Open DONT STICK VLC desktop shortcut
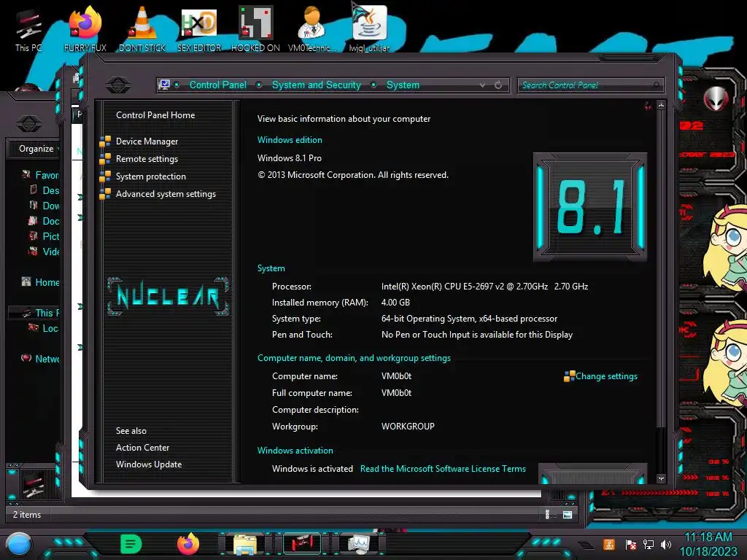The image size is (747, 560). click(142, 29)
